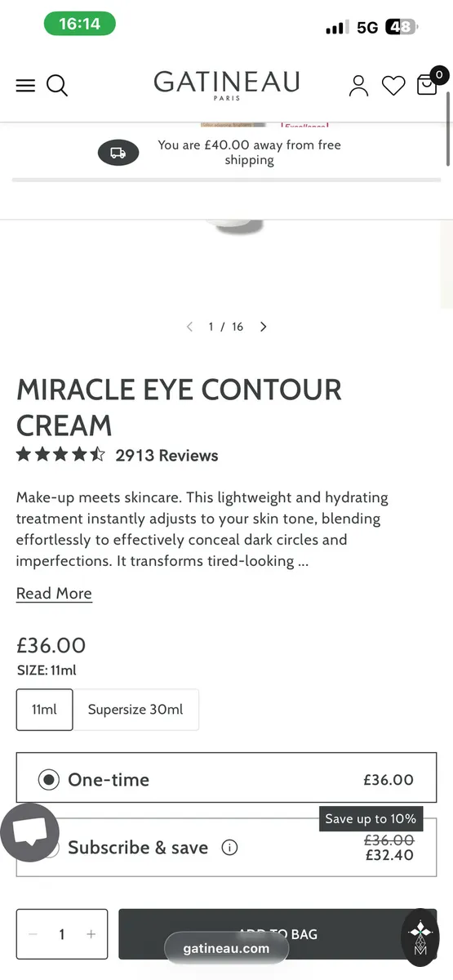Decrease quantity with minus button

[33, 934]
